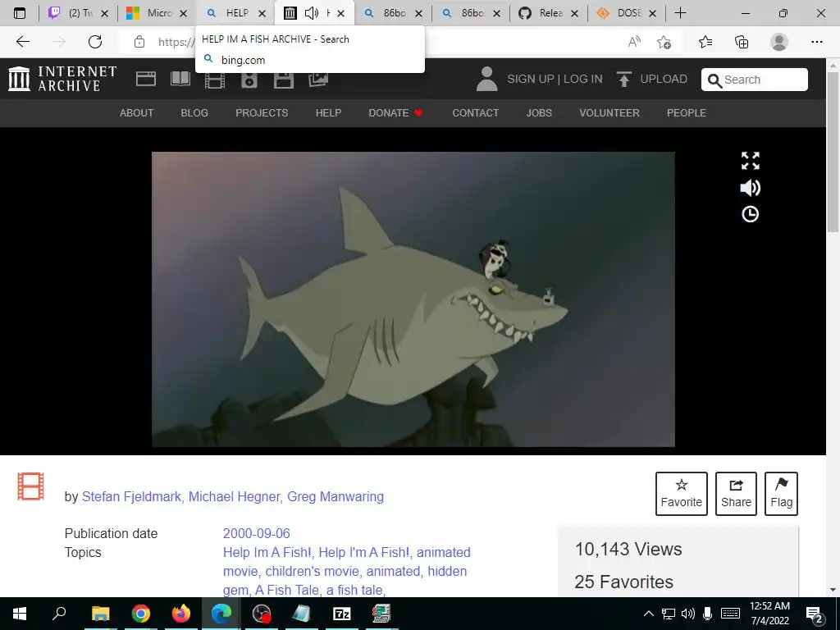Toggle fullscreen on the video player
This screenshot has height=630, width=840.
pyautogui.click(x=750, y=160)
